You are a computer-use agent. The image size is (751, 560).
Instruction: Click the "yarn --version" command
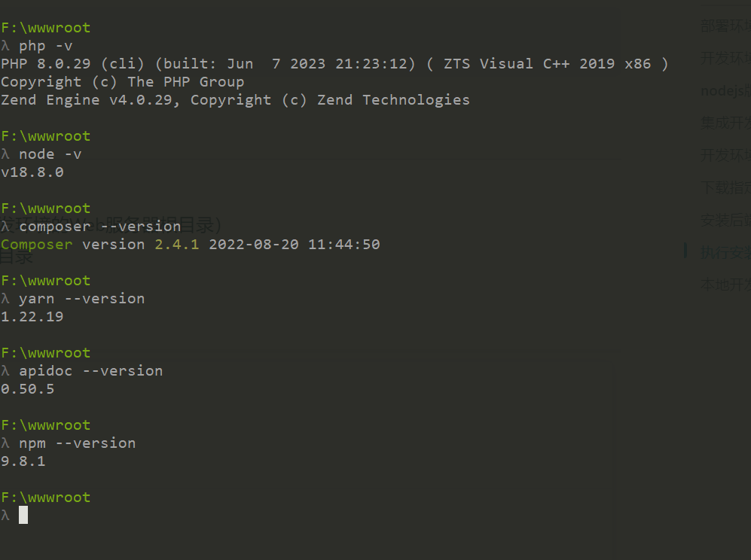click(x=81, y=299)
